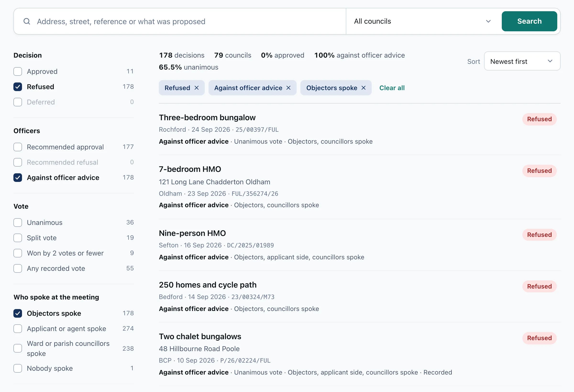Enable Any recorded vote filter
This screenshot has width=574, height=392.
pyautogui.click(x=18, y=269)
